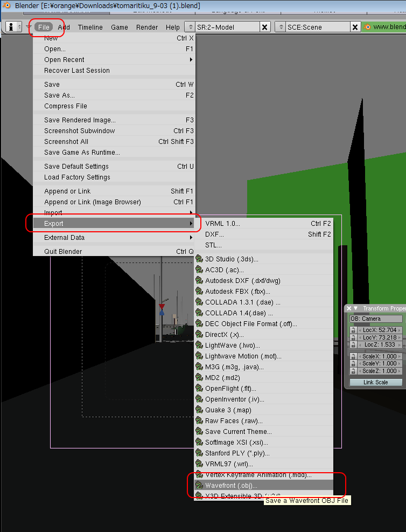Choose Save As... from the File menu
406x532 pixels.
114,95
